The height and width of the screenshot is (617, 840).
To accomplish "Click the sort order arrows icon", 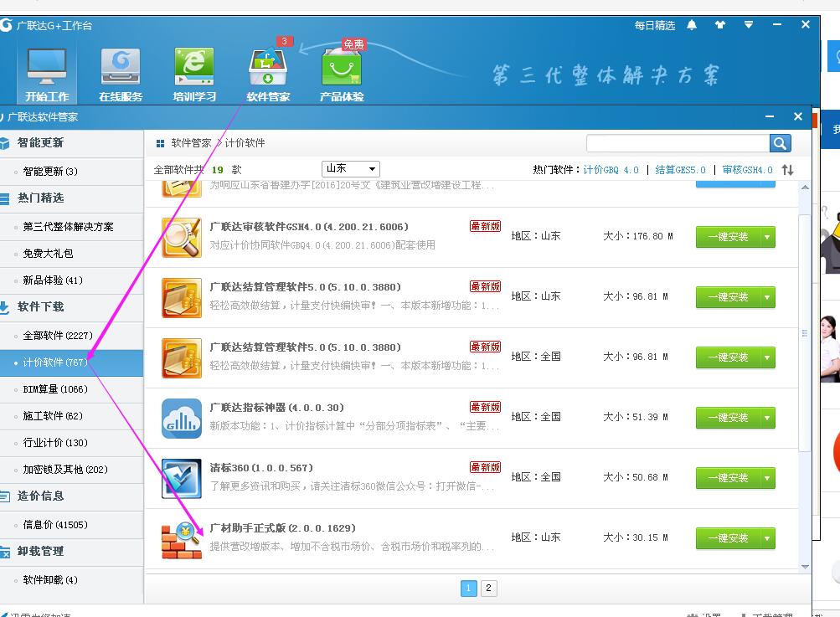I will click(787, 170).
